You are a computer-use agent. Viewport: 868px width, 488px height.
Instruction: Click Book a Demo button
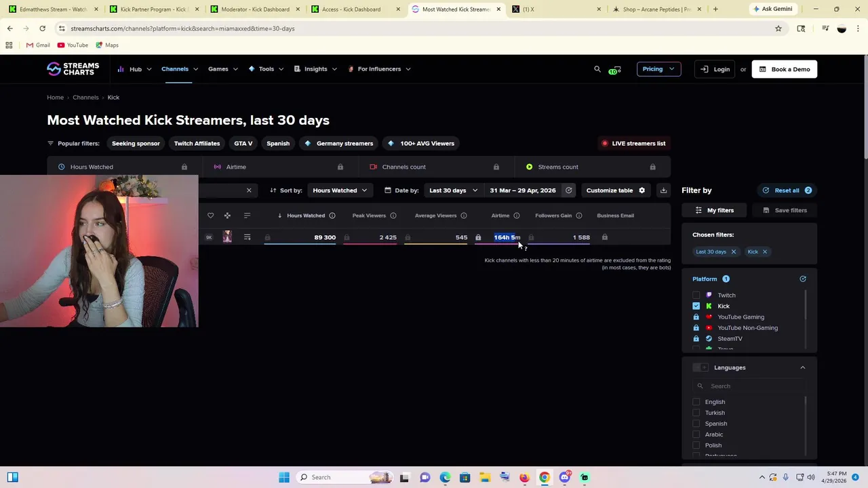coord(785,69)
